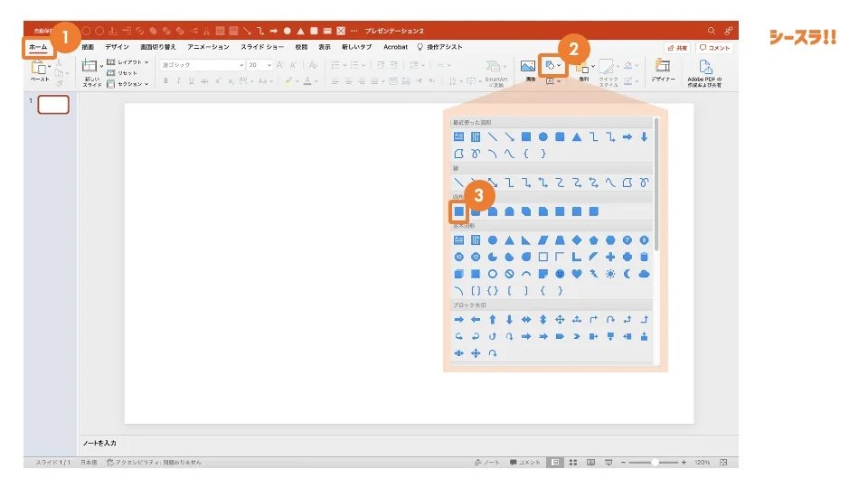
Task: Open the Layout dropdown
Action: [x=127, y=62]
